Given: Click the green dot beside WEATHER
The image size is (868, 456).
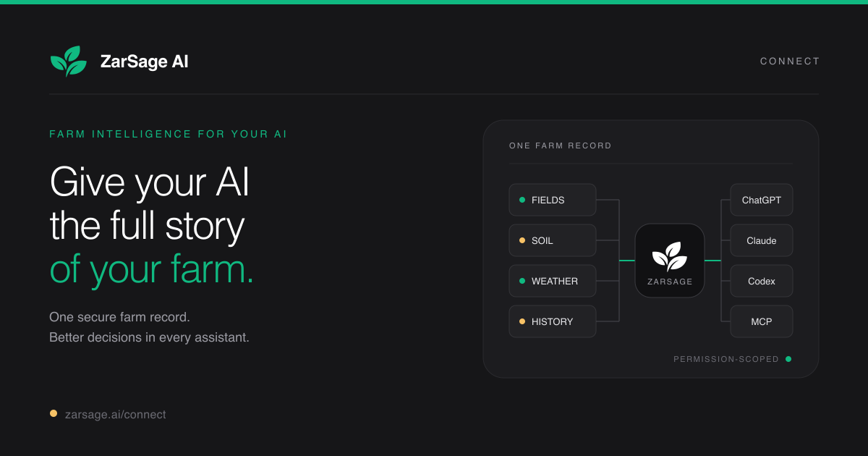Looking at the screenshot, I should click(x=522, y=281).
